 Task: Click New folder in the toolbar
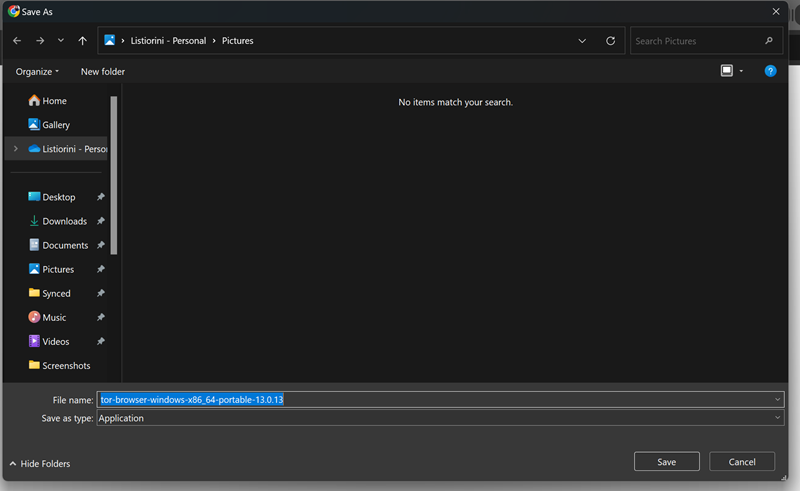pos(103,71)
